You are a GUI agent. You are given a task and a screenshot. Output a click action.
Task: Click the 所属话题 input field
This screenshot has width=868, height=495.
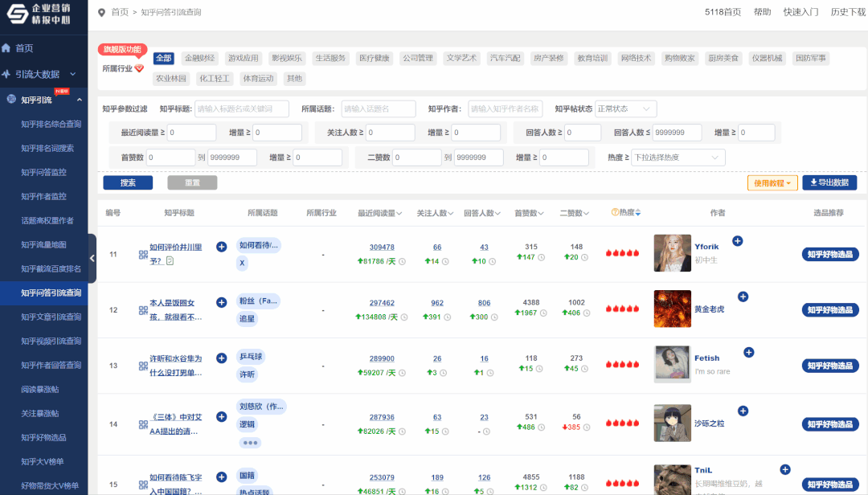[x=379, y=109]
